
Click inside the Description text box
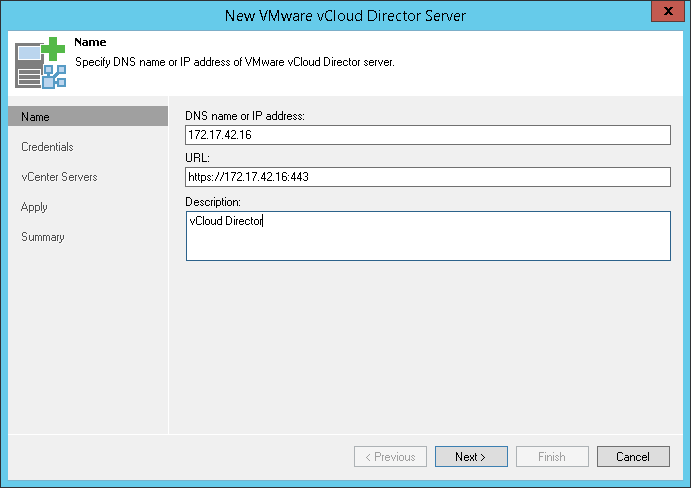point(427,236)
